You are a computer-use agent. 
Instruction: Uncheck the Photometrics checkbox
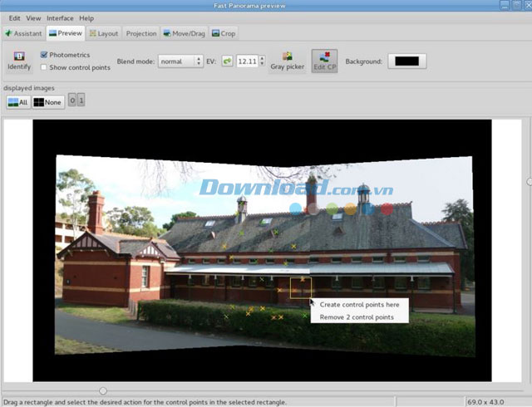44,55
